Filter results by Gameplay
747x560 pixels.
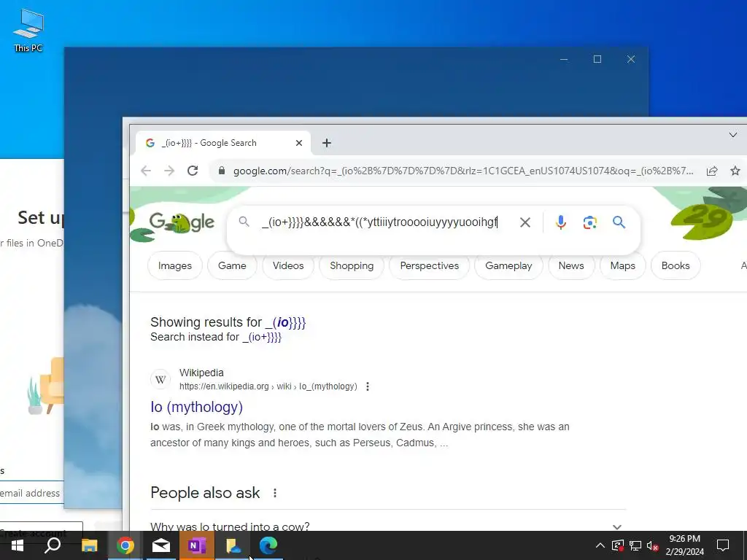pos(508,265)
